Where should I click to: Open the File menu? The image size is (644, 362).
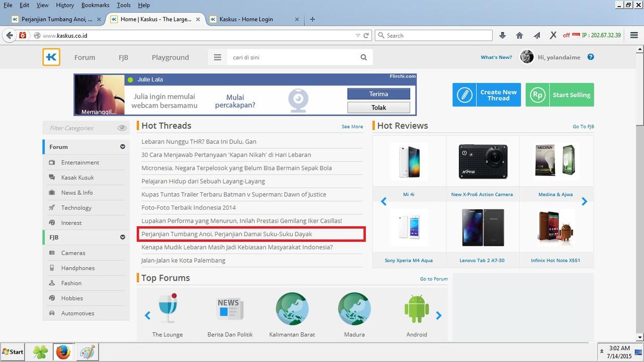8,5
